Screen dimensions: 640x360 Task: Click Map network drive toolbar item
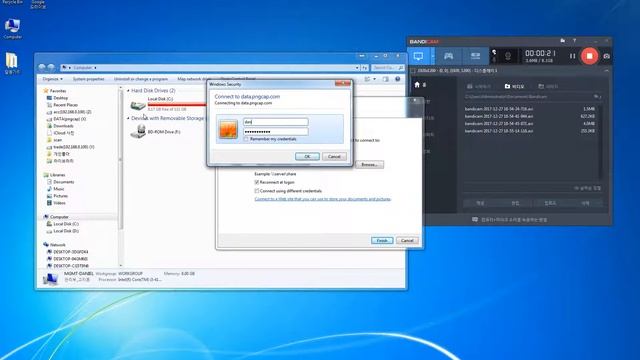(192, 79)
